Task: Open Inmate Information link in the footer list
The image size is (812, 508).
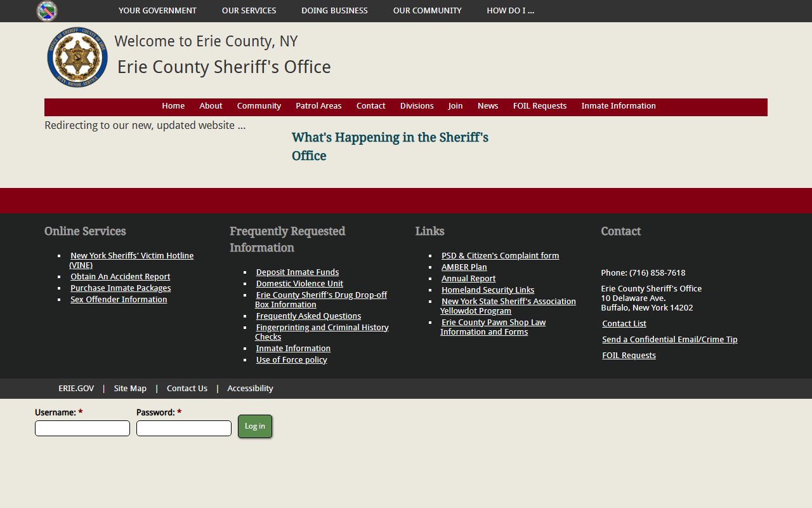Action: tap(293, 349)
